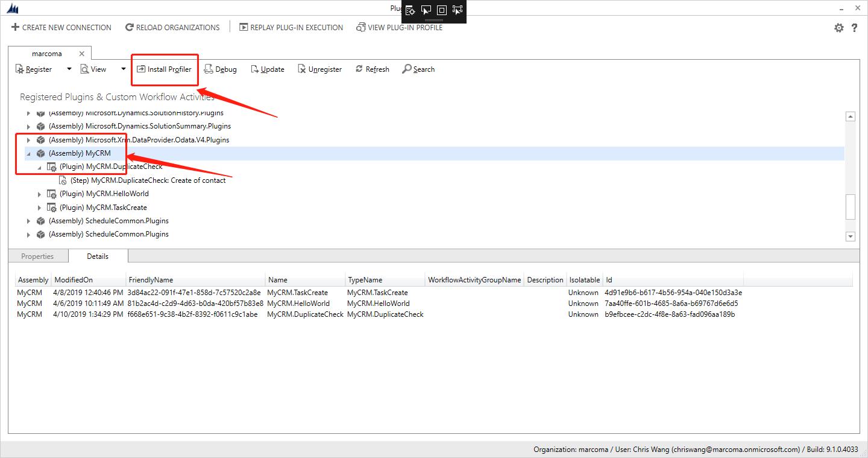Image resolution: width=868 pixels, height=458 pixels.
Task: Click Create New Connection
Action: [61, 27]
